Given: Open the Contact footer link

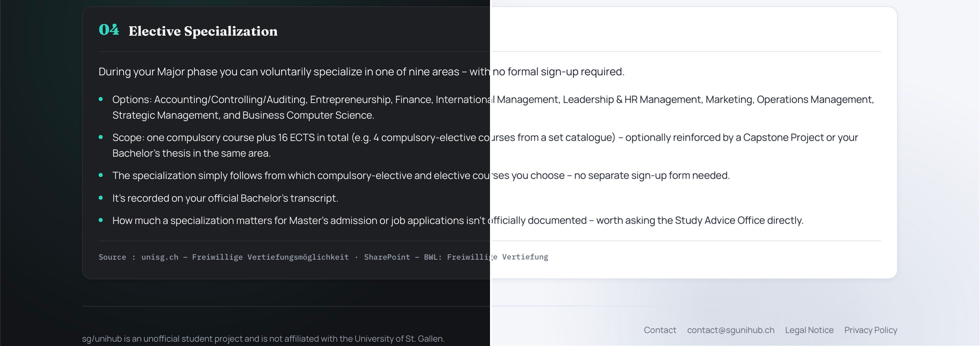Looking at the screenshot, I should [660, 330].
